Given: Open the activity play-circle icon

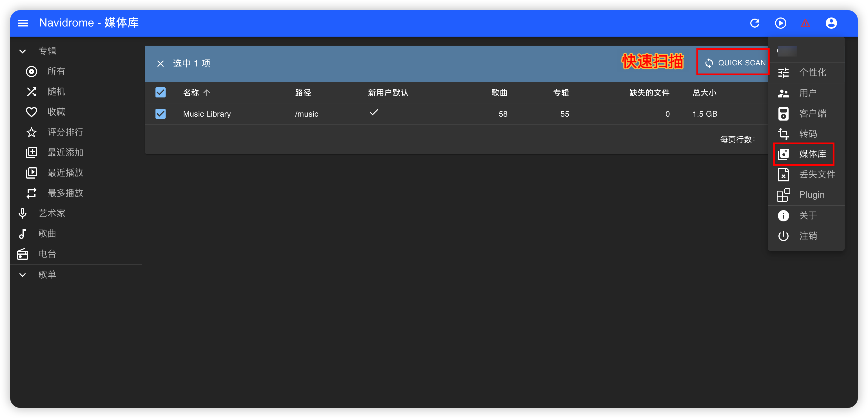Looking at the screenshot, I should click(780, 23).
